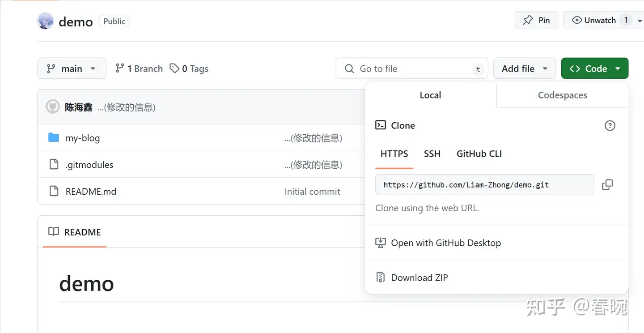Open the Add file dropdown
Image resolution: width=644 pixels, height=333 pixels.
tap(524, 68)
